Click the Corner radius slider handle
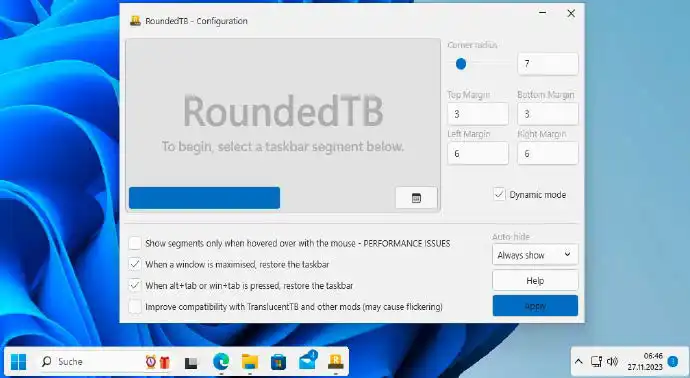Screen dimensions: 690x378 [x=461, y=64]
